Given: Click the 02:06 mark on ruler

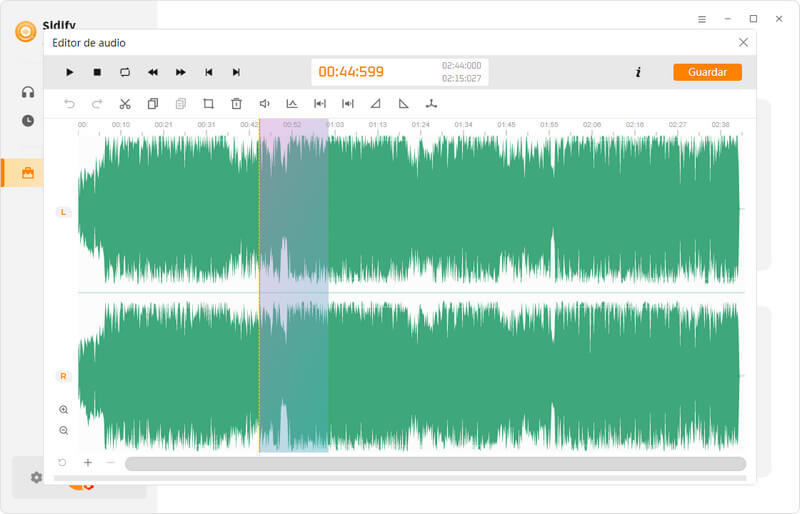Looking at the screenshot, I should (x=592, y=125).
